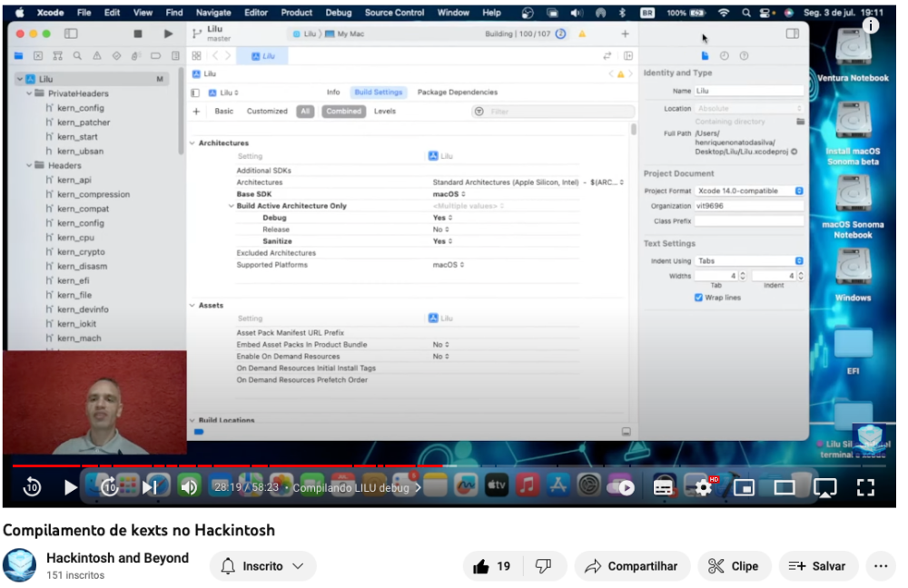Open the Indent Using Tabs dropdown

(749, 261)
